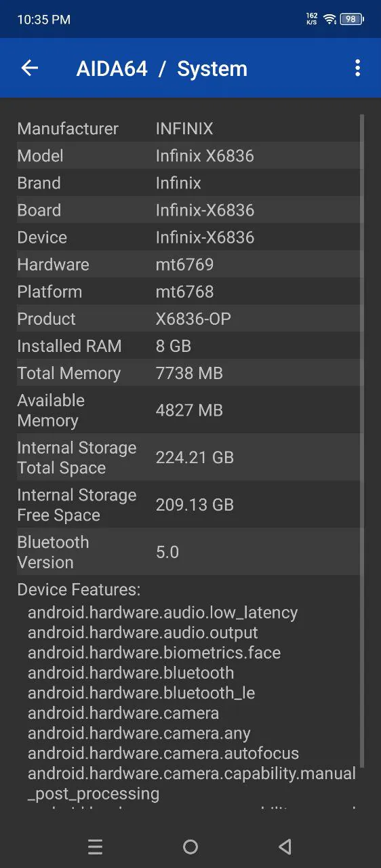Tap the Android back triangle button
This screenshot has height=868, width=381.
tap(285, 846)
